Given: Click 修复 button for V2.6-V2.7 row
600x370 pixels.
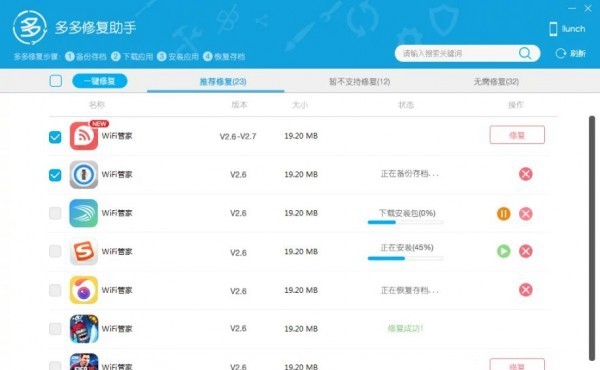Looking at the screenshot, I should click(517, 135).
